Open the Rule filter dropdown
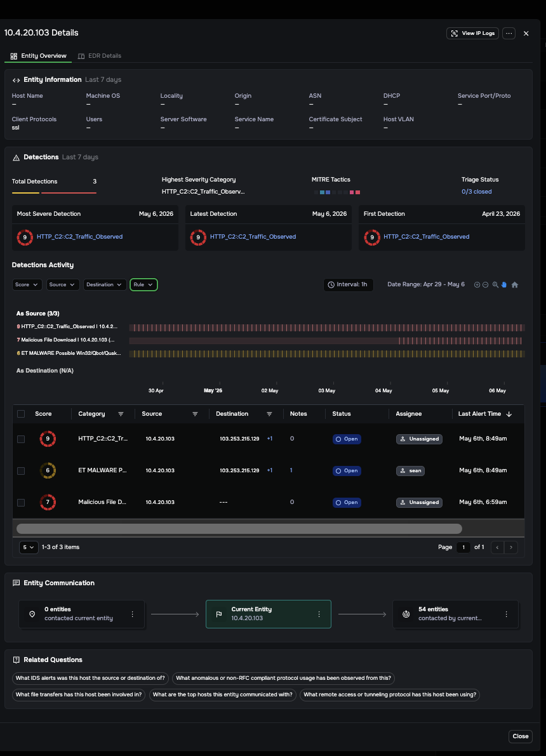Viewport: 546px width, 756px height. point(143,285)
